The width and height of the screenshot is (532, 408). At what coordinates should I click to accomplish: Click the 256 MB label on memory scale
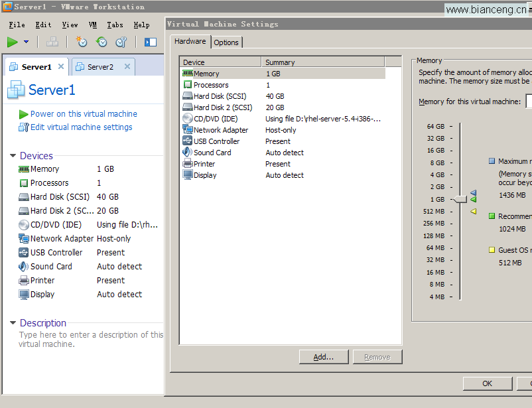click(x=434, y=224)
